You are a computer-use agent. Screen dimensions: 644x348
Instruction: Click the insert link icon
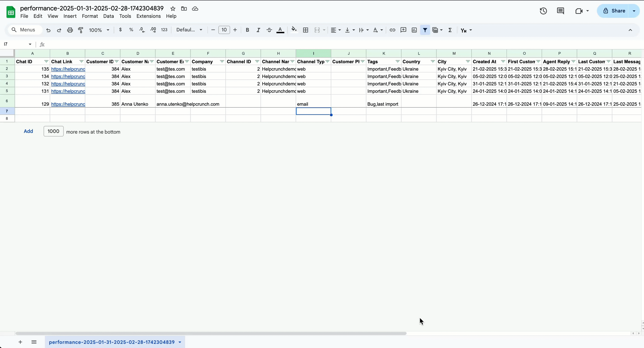point(392,30)
